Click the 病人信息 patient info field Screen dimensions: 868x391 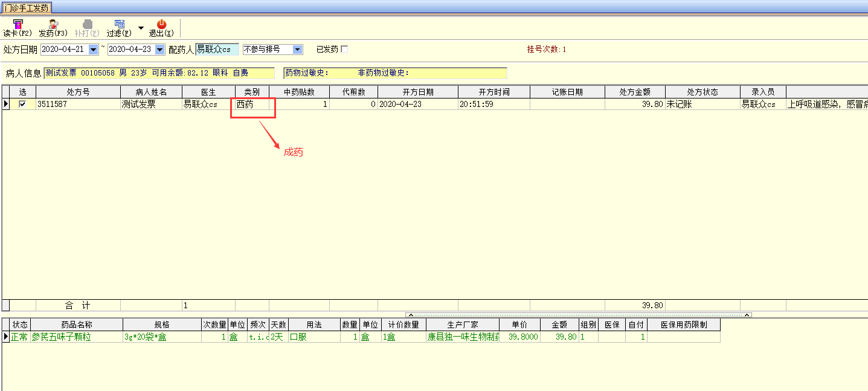click(x=159, y=73)
